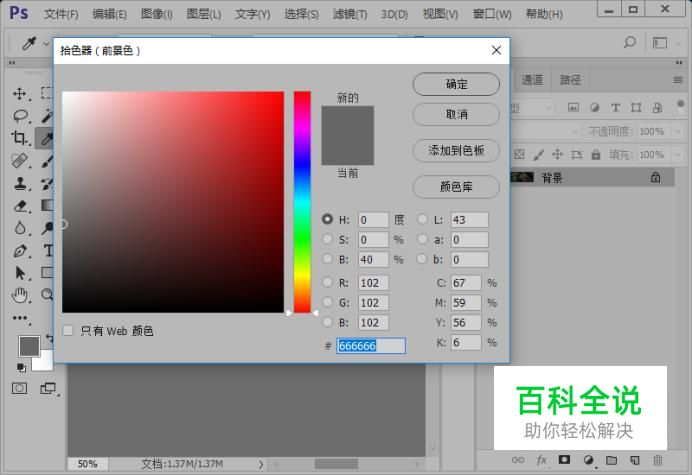The width and height of the screenshot is (692, 475).
Task: Select the brightness B radio button
Action: (x=327, y=259)
